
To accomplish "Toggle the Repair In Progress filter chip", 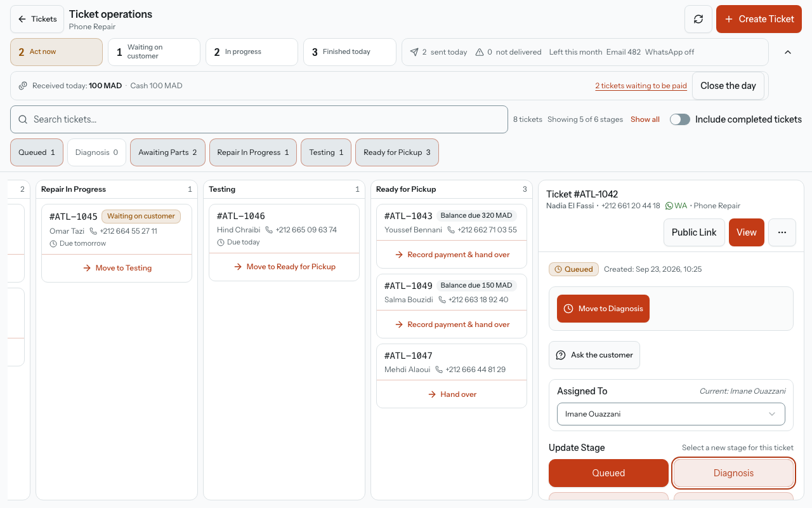I will coord(253,152).
